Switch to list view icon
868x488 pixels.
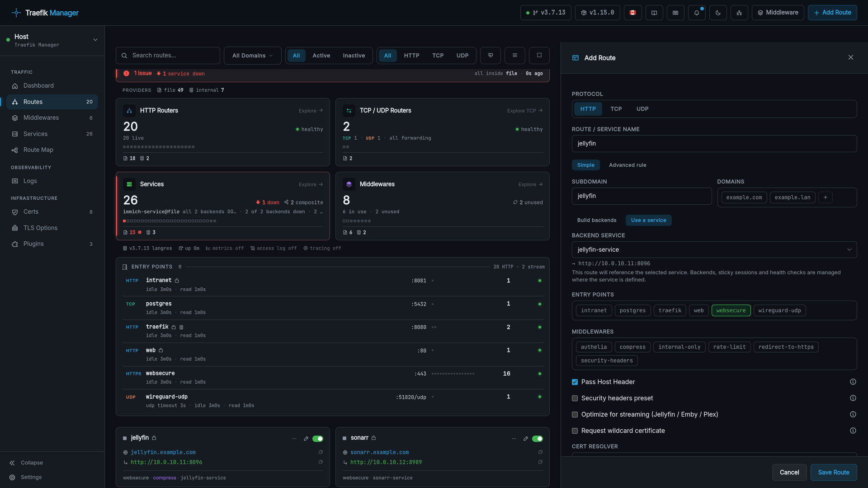(515, 55)
